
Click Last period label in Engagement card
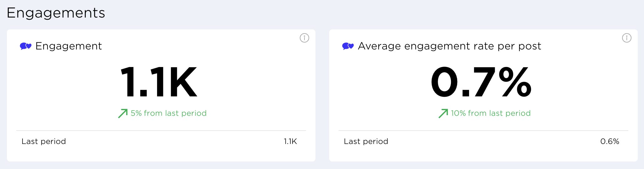(x=44, y=141)
